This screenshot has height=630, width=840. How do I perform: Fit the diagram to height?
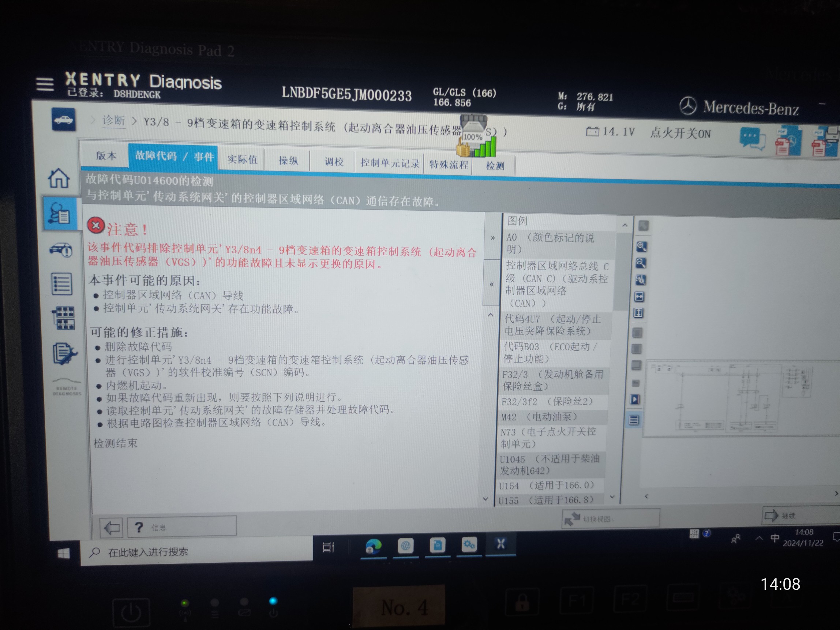coord(639,313)
